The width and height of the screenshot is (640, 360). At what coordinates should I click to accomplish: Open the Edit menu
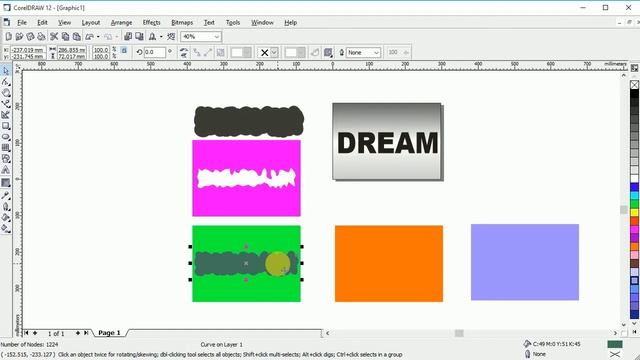pyautogui.click(x=42, y=22)
